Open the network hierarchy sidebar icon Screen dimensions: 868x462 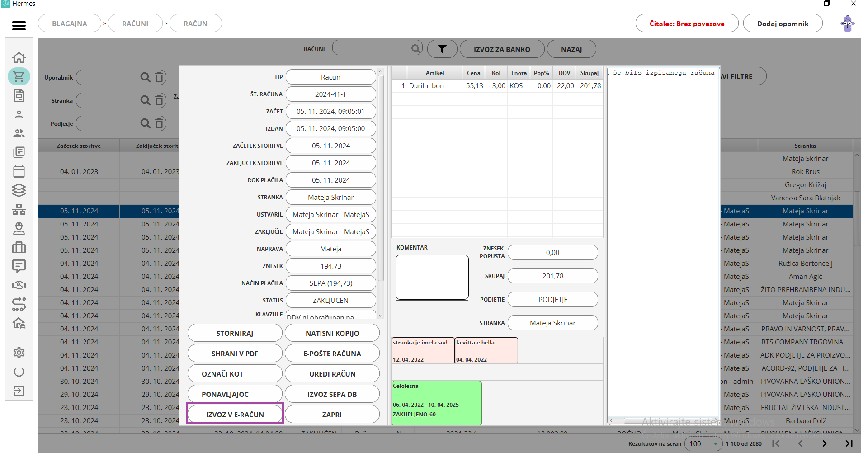[19, 209]
